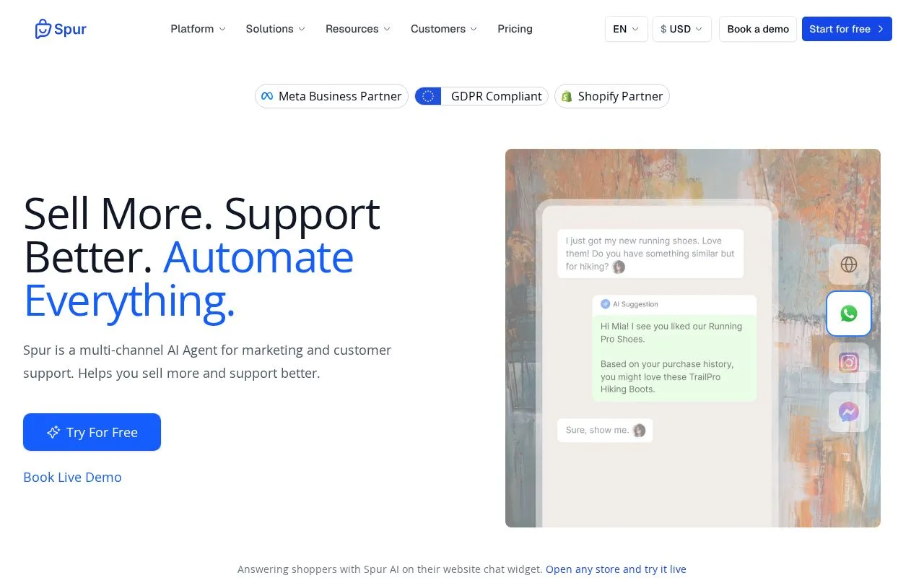Click the Try For Free button
Image resolution: width=924 pixels, height=578 pixels.
coord(92,432)
